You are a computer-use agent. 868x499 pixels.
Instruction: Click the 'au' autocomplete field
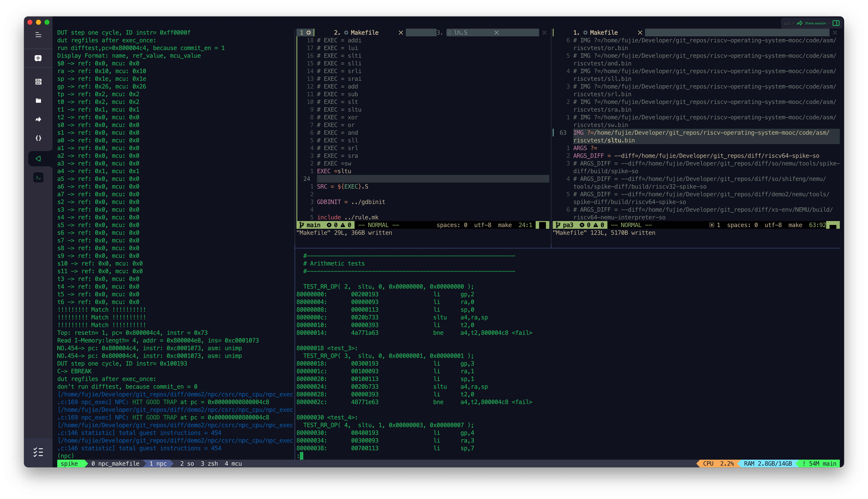tap(787, 23)
